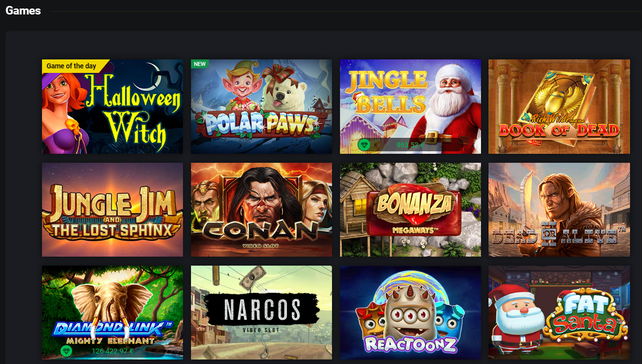Click the 126 422,97 € jackpot amount
Image resolution: width=642 pixels, height=364 pixels.
tap(112, 351)
